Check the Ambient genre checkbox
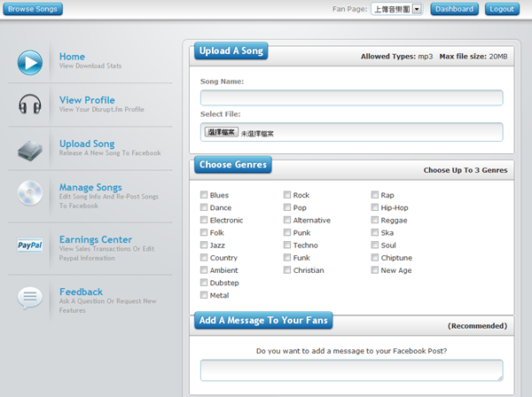 coord(204,270)
